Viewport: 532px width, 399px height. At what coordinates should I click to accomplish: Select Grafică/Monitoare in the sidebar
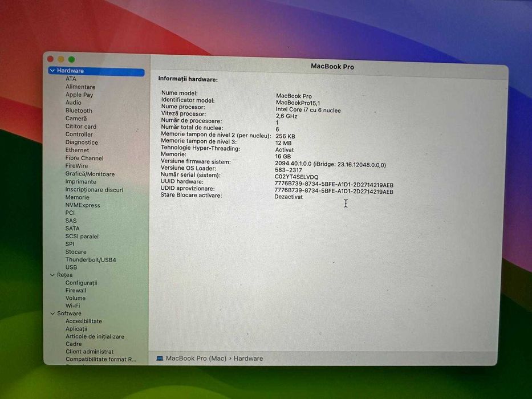point(90,174)
